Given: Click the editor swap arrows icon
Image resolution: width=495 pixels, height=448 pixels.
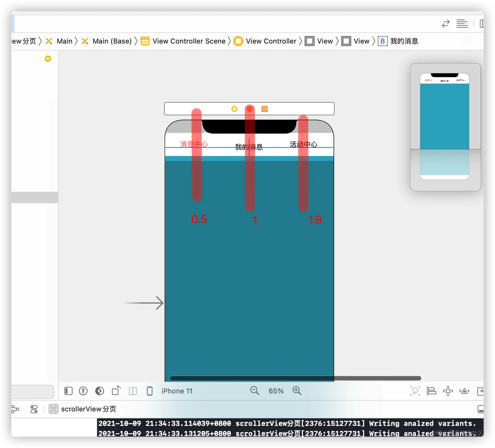Looking at the screenshot, I should (446, 24).
